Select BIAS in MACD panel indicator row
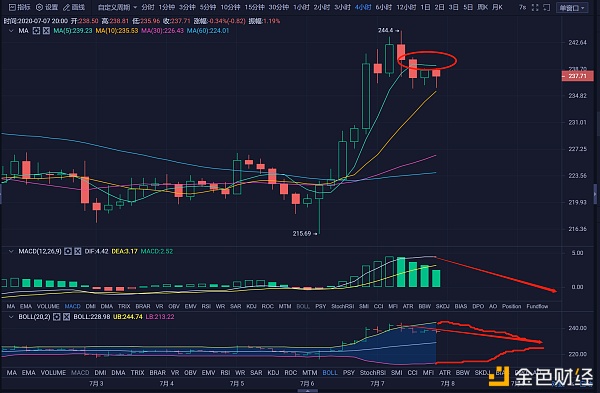This screenshot has width=600, height=393. click(x=461, y=307)
